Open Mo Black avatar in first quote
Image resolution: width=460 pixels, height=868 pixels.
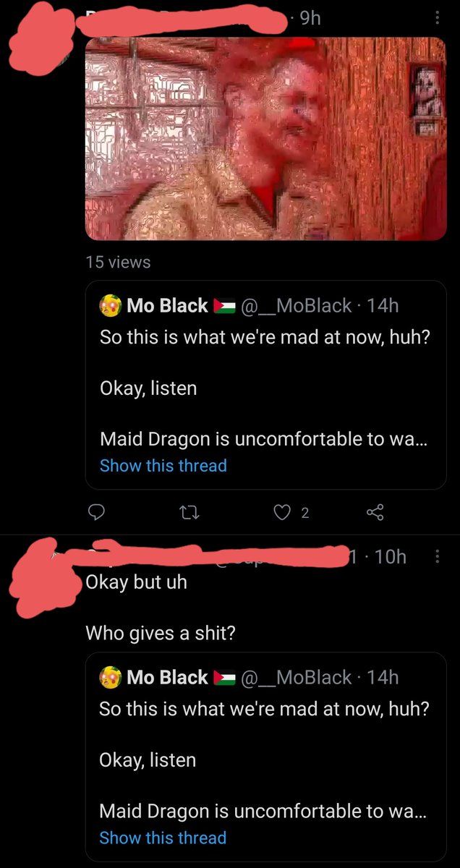point(110,306)
